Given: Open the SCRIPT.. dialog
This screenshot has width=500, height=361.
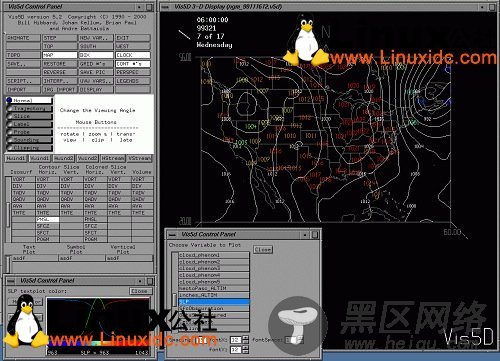Looking at the screenshot, I should (23, 81).
